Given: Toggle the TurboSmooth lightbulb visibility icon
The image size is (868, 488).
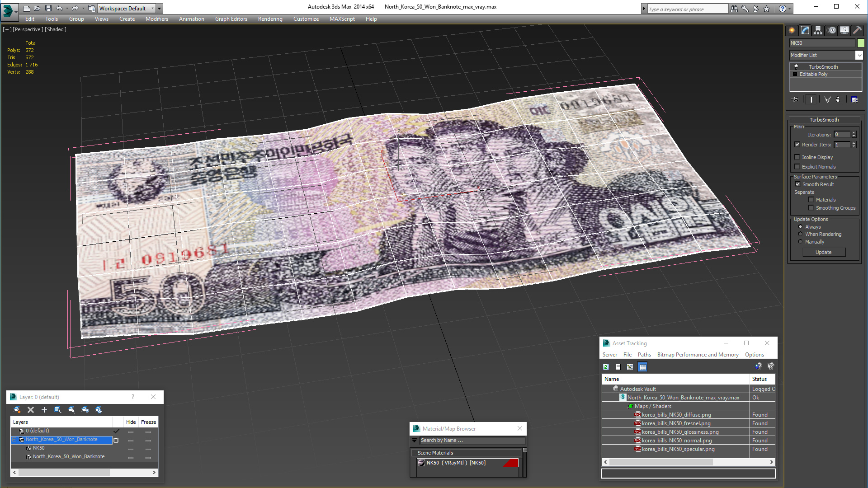Looking at the screenshot, I should point(796,67).
